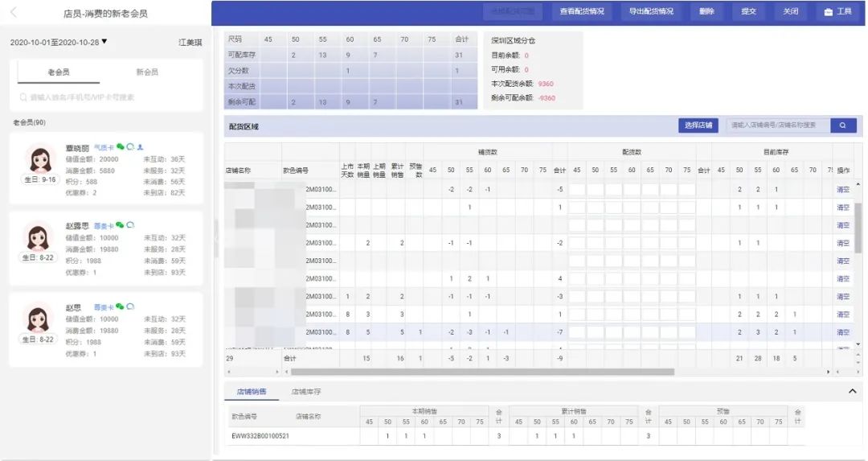Switch to the 店铺销售 tab
The width and height of the screenshot is (868, 461).
click(x=252, y=392)
